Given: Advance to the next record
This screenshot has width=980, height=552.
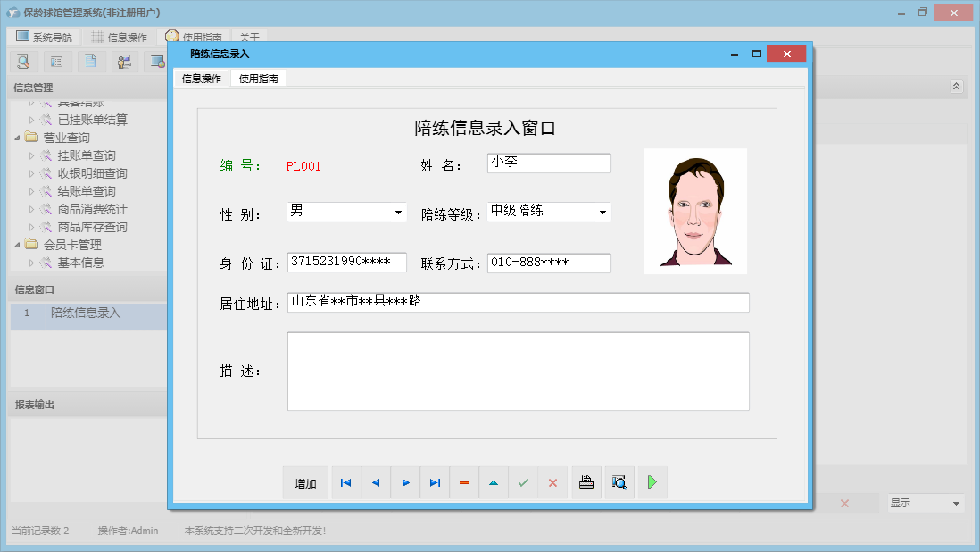Looking at the screenshot, I should [405, 482].
